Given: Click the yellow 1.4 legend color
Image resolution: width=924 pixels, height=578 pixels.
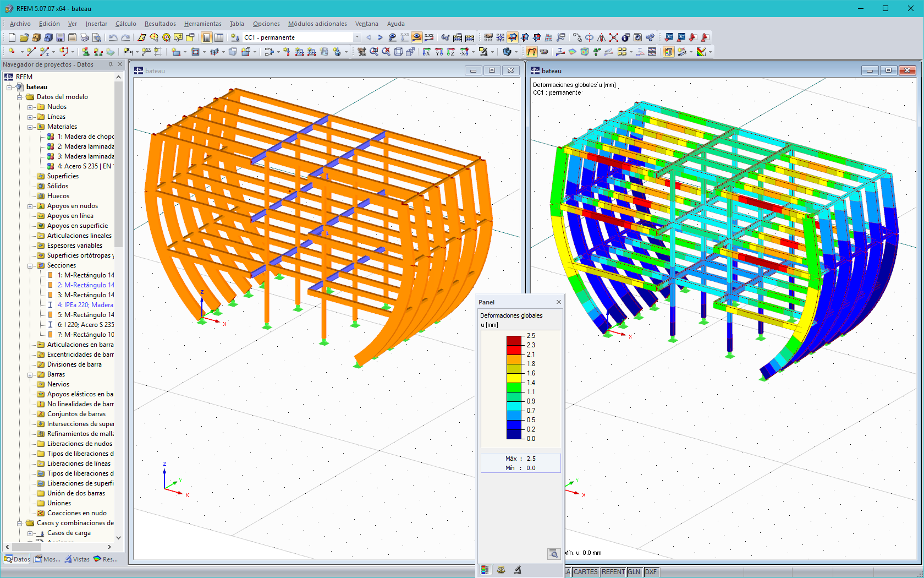Looking at the screenshot, I should pos(514,378).
